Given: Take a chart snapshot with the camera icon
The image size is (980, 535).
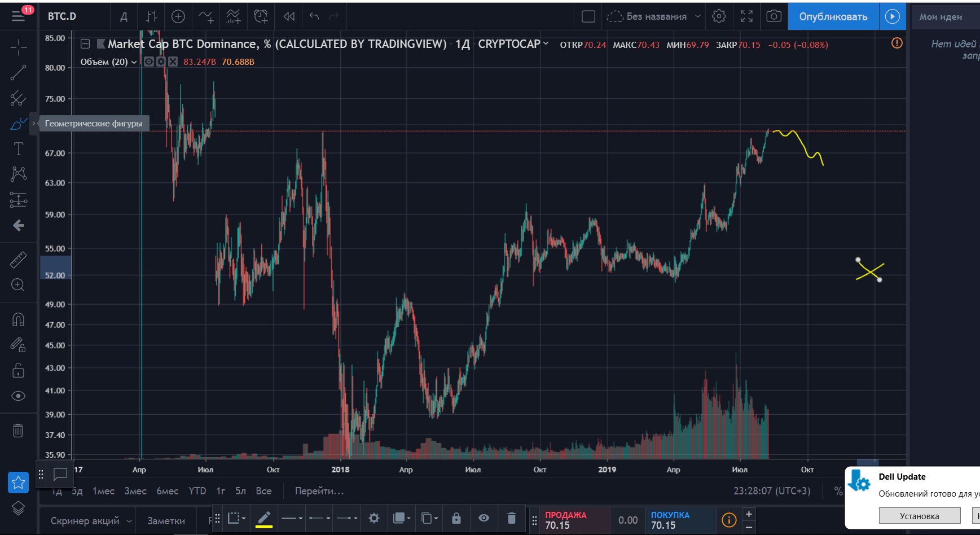Looking at the screenshot, I should pos(774,16).
